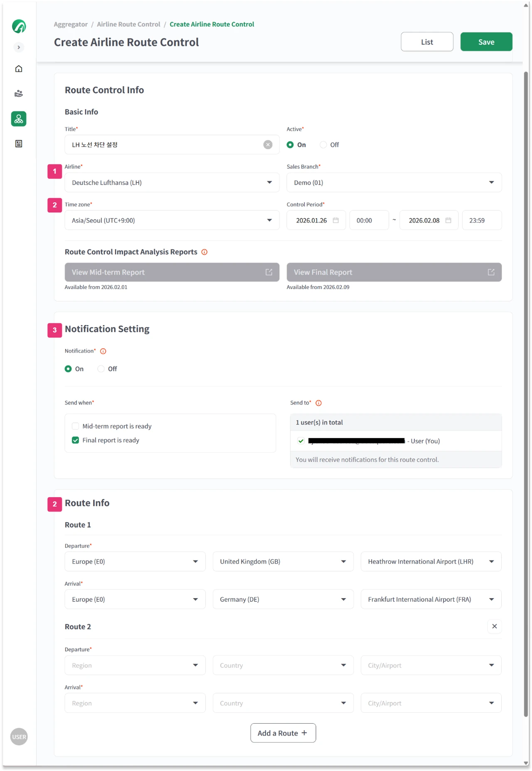The width and height of the screenshot is (532, 771).
Task: Check Mid-term report is ready
Action: pos(75,426)
